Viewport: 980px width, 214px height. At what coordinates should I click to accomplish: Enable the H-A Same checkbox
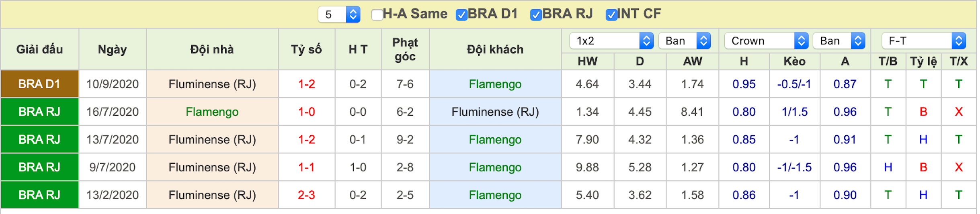[x=377, y=15]
